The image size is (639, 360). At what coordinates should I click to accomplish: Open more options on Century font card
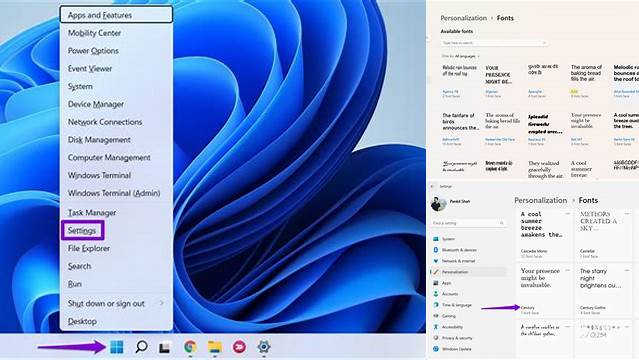567,270
